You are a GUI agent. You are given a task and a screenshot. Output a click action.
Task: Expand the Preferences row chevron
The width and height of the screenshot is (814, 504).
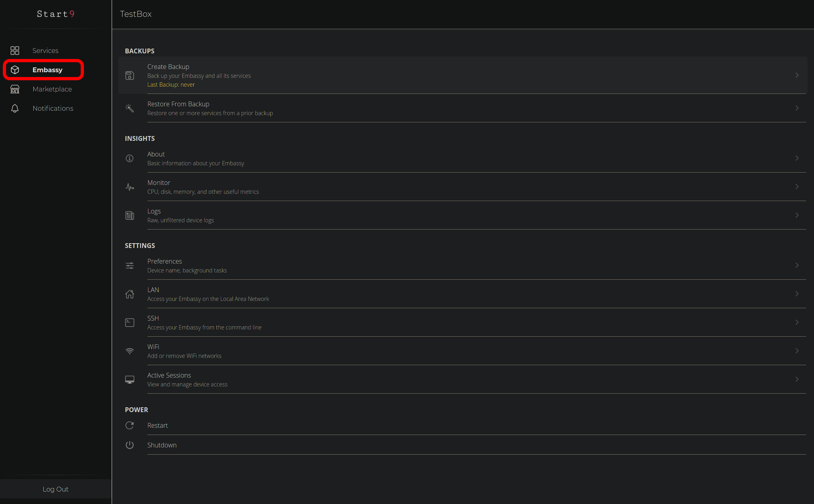pyautogui.click(x=797, y=266)
